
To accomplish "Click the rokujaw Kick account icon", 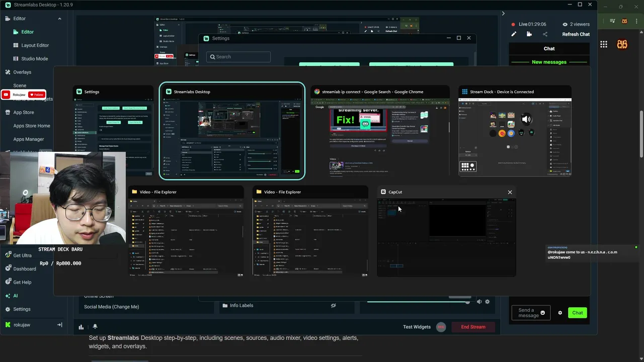I will (8, 325).
